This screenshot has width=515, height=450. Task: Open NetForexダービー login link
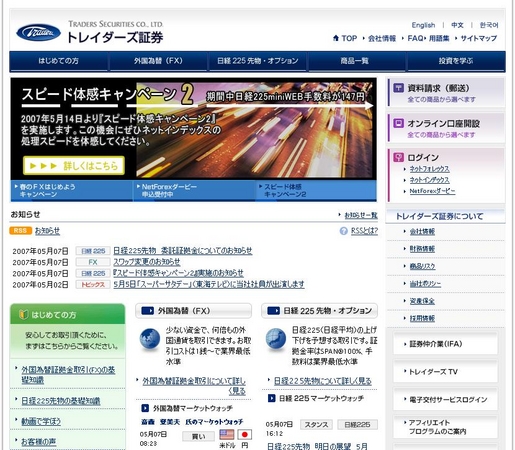coord(432,191)
